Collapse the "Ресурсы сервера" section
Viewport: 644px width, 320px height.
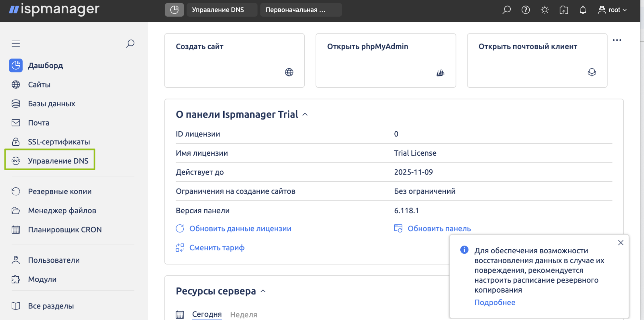pyautogui.click(x=263, y=291)
